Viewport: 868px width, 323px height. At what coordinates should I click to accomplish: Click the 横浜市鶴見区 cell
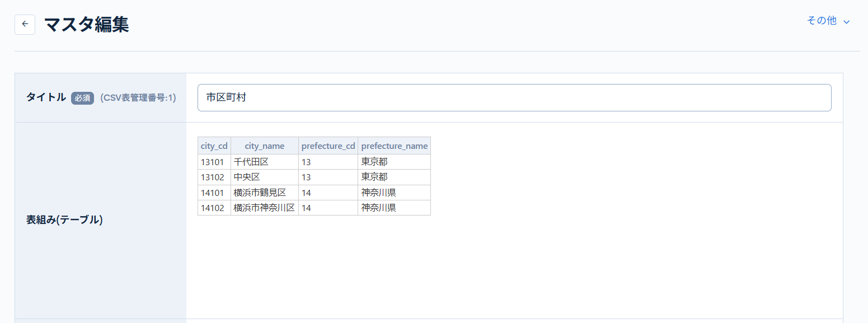pos(264,192)
